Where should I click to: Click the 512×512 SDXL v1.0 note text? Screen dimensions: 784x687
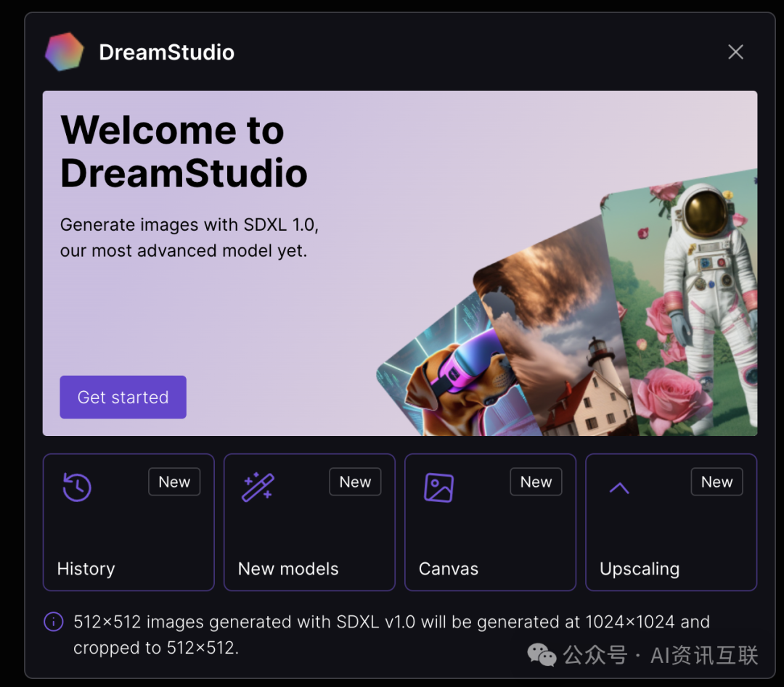click(x=391, y=635)
